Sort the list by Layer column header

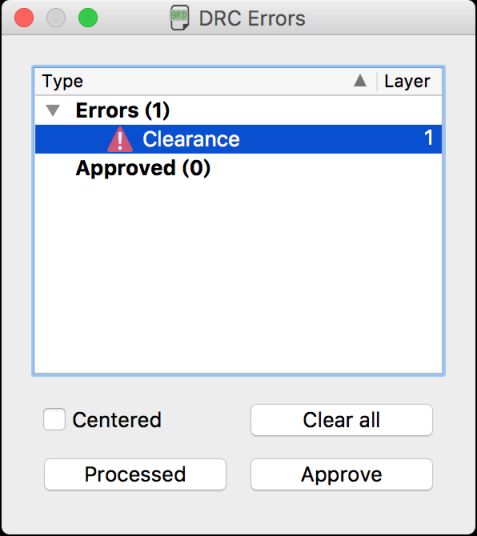coord(409,81)
